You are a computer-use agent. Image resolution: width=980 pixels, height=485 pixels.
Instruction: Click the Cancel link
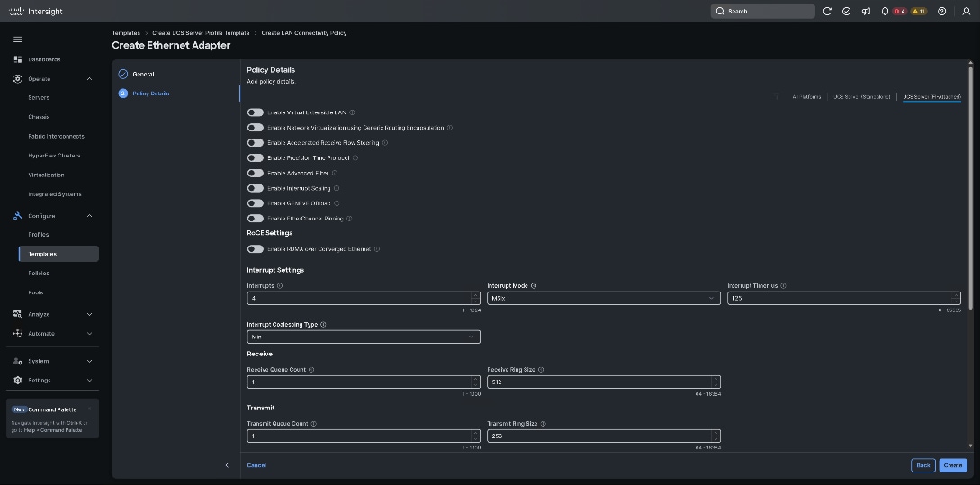(256, 465)
